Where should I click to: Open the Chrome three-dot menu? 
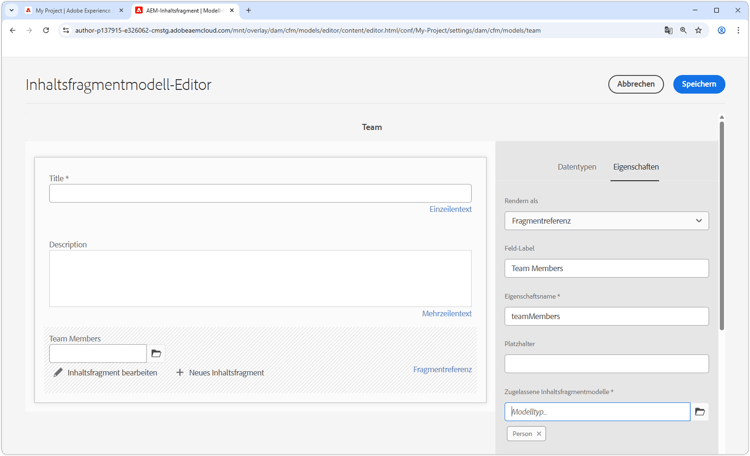point(738,30)
